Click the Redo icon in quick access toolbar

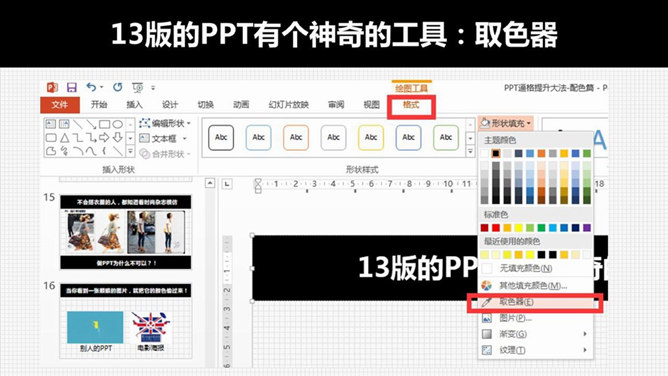118,87
